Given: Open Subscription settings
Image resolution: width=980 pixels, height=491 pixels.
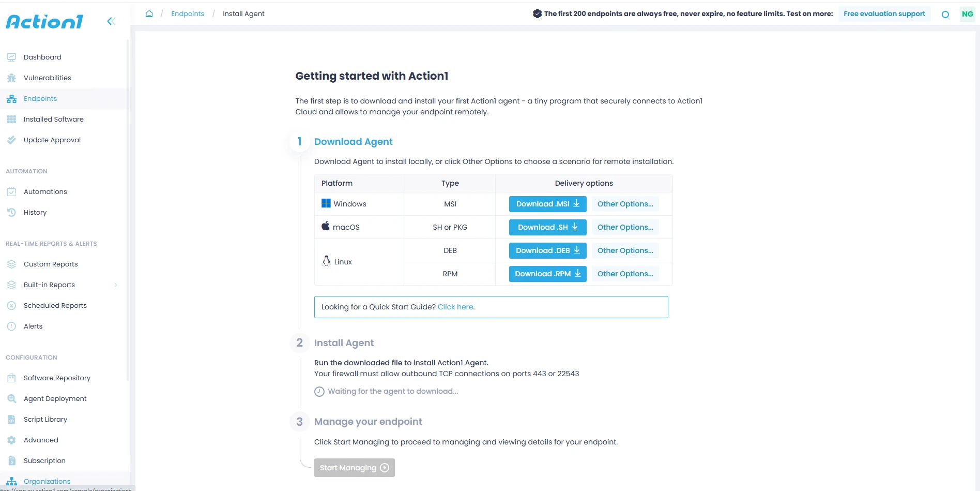Looking at the screenshot, I should [x=44, y=461].
